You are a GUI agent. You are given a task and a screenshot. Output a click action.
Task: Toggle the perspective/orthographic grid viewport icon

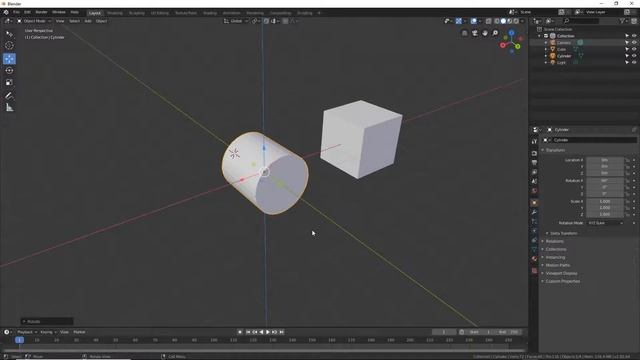click(x=464, y=33)
